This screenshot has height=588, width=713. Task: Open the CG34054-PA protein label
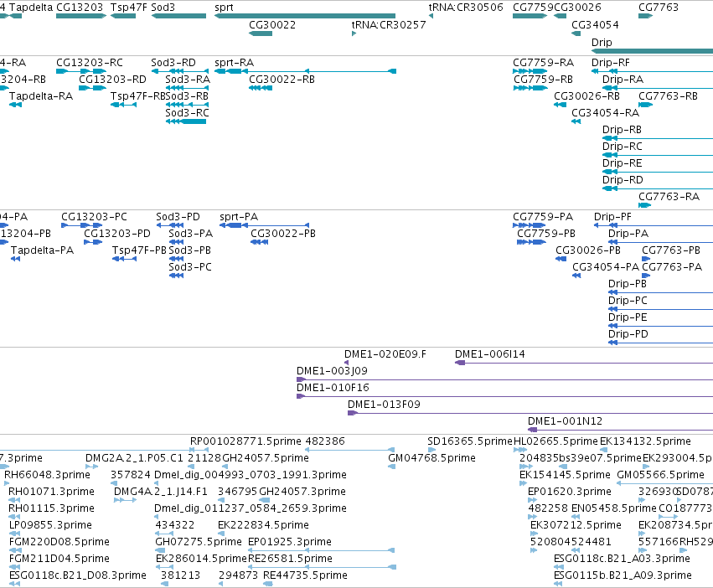pos(605,267)
